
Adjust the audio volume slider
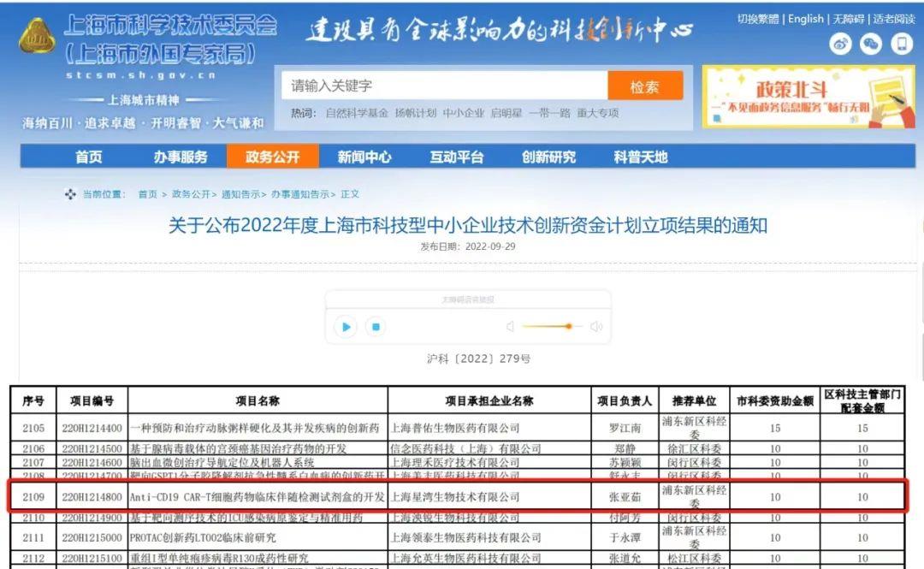[552, 327]
